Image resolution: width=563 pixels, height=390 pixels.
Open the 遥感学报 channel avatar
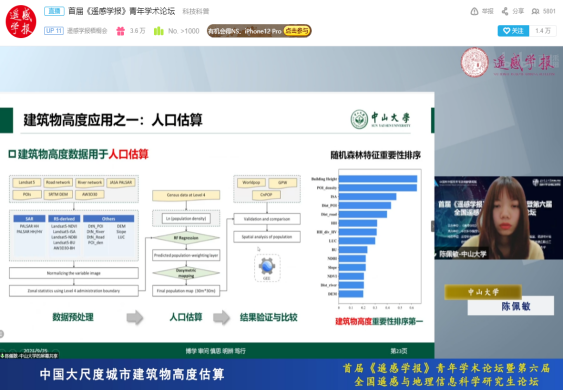coord(21,22)
